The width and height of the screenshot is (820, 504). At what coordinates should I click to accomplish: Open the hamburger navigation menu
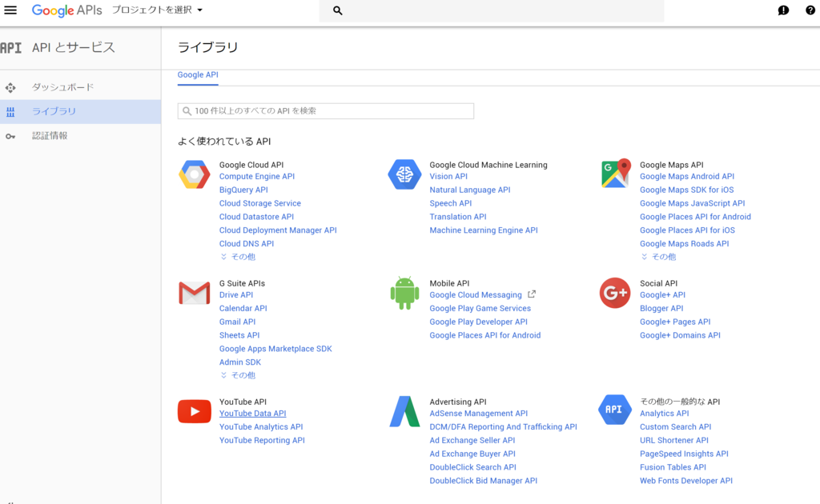pyautogui.click(x=10, y=10)
